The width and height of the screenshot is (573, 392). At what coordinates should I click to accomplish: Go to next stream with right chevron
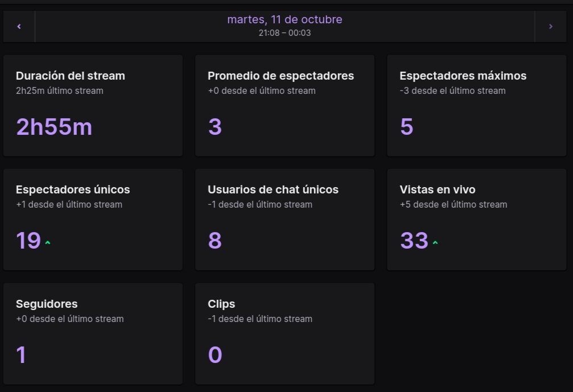coord(550,26)
